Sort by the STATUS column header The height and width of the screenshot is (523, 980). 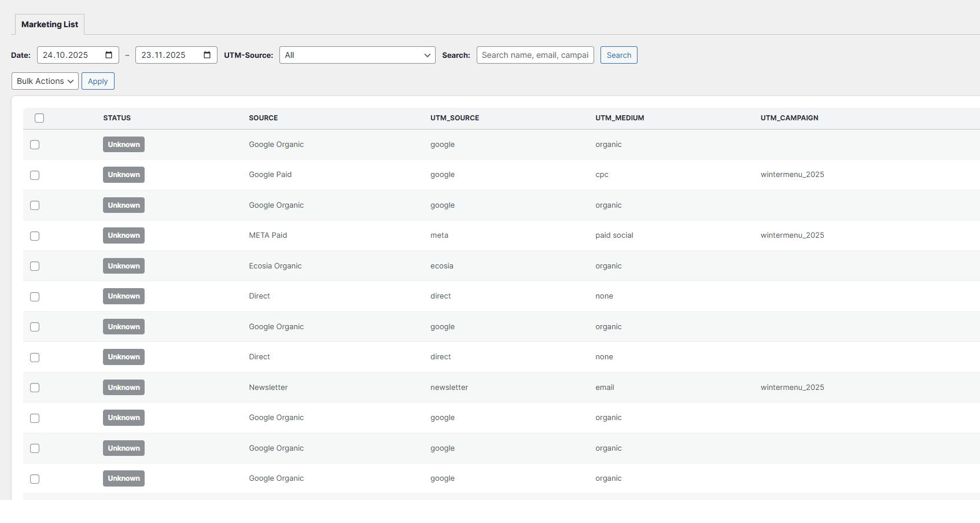(117, 118)
